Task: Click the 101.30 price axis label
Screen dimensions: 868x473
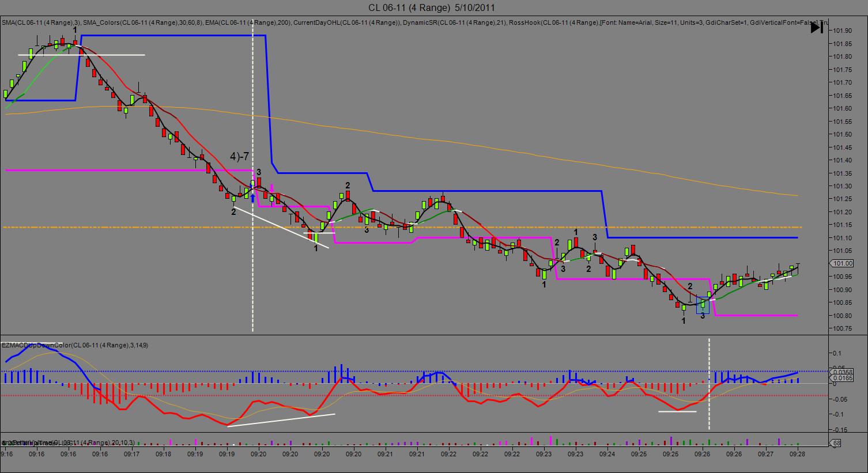Action: click(x=843, y=186)
